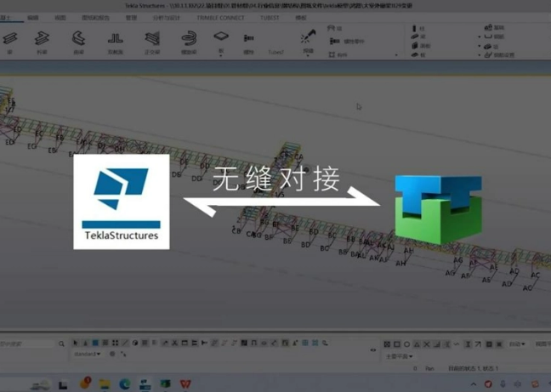This screenshot has height=392, width=551.
Task: Open the 视图 ribbon tab
Action: (x=60, y=17)
